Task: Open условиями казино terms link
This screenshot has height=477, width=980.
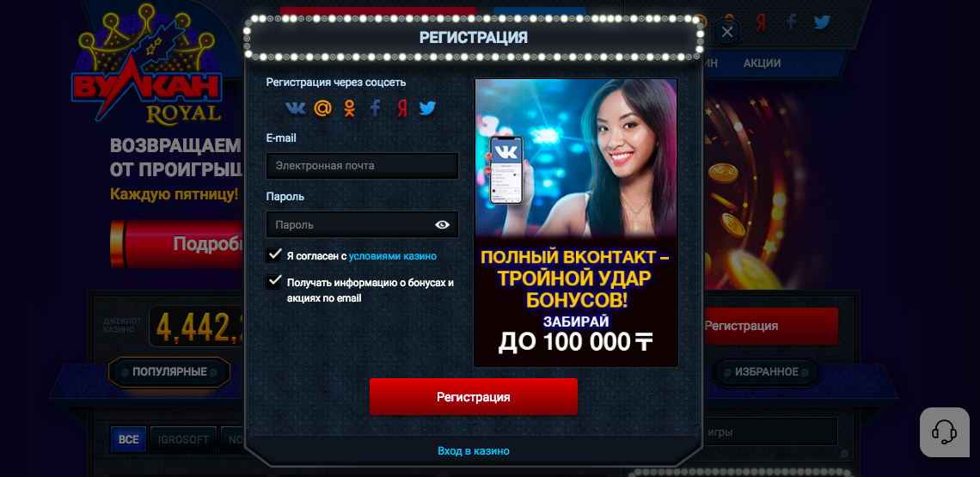Action: coord(393,256)
